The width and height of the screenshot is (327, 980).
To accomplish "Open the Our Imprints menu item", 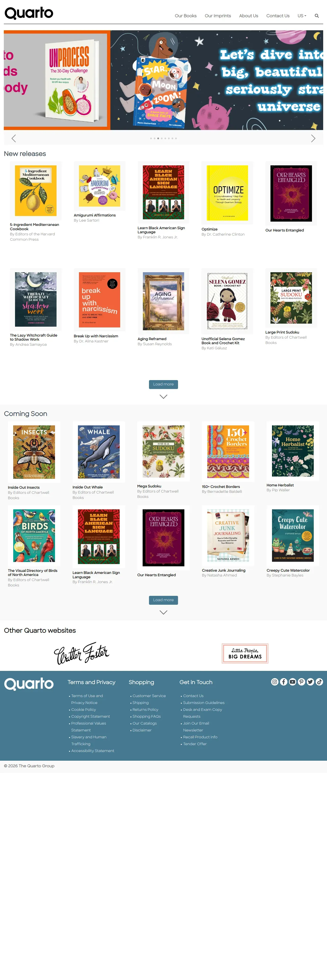I will 218,16.
